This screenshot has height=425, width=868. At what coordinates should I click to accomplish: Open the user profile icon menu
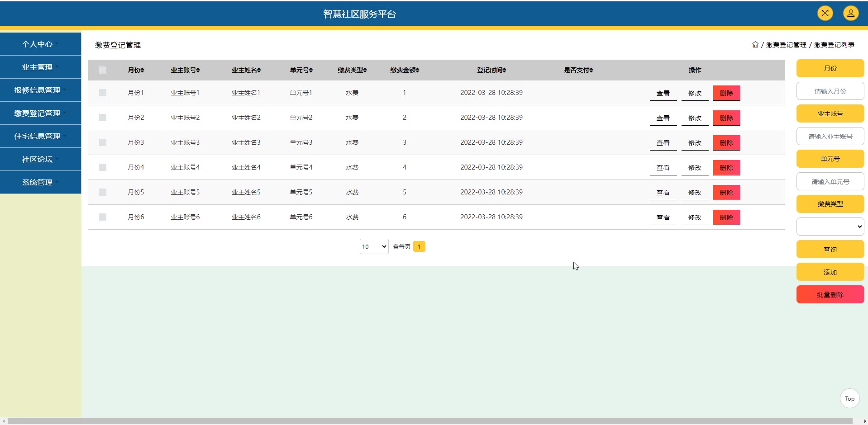pos(850,13)
